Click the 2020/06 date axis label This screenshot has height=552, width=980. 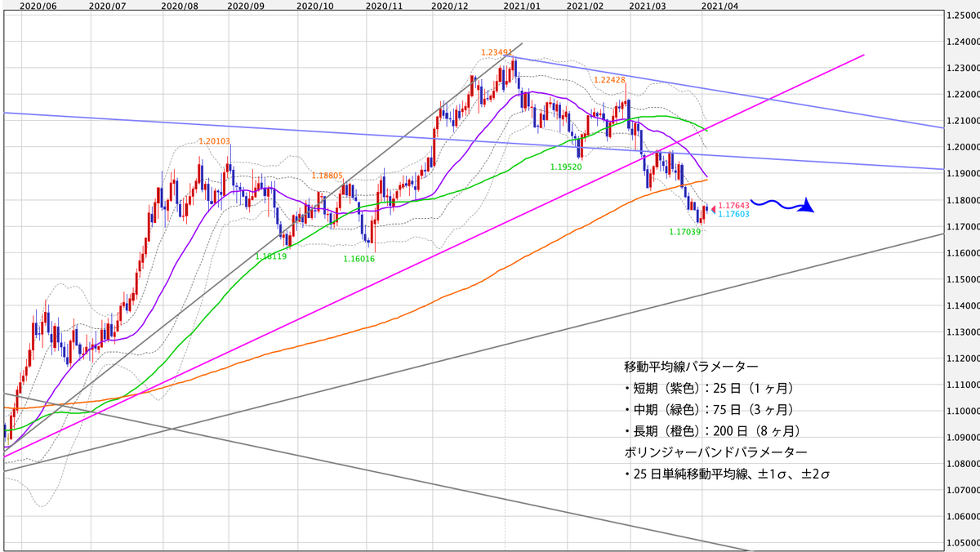click(38, 5)
